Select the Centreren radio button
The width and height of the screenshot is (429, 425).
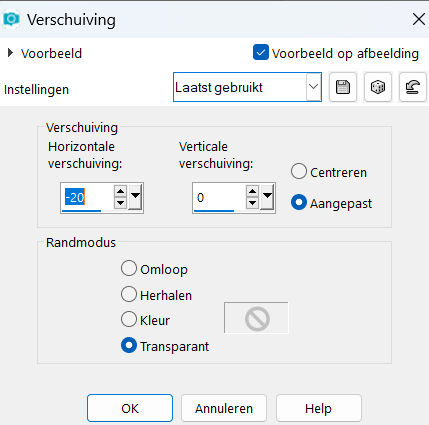point(299,172)
